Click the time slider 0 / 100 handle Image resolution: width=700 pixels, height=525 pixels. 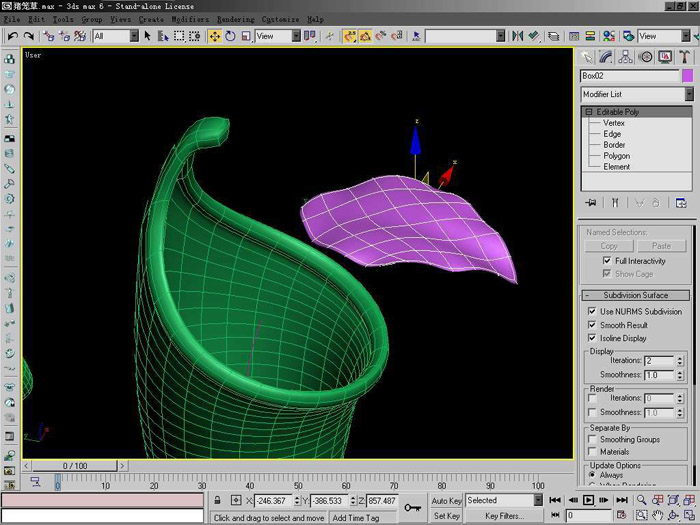(75, 466)
